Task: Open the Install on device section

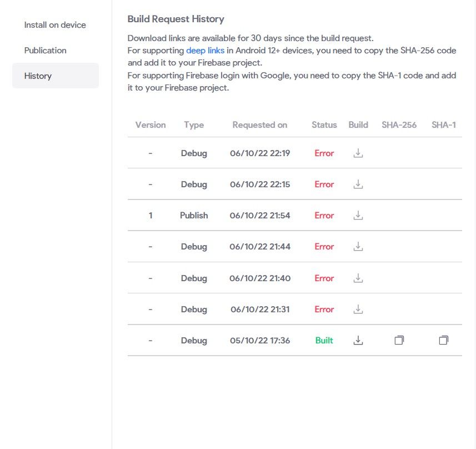Action: tap(55, 25)
